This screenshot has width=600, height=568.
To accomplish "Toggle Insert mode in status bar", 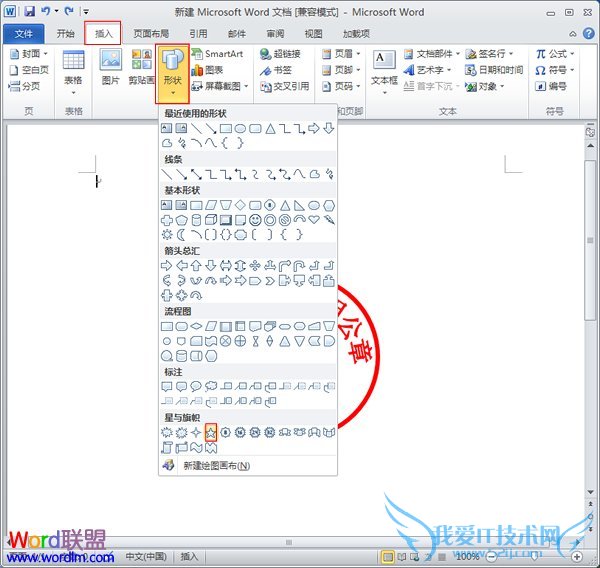I will pos(189,556).
